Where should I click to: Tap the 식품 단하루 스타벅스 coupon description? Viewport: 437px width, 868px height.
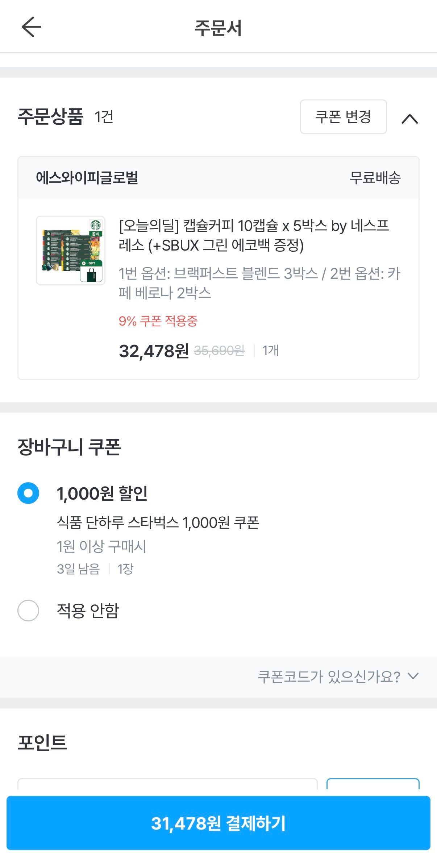(x=158, y=523)
